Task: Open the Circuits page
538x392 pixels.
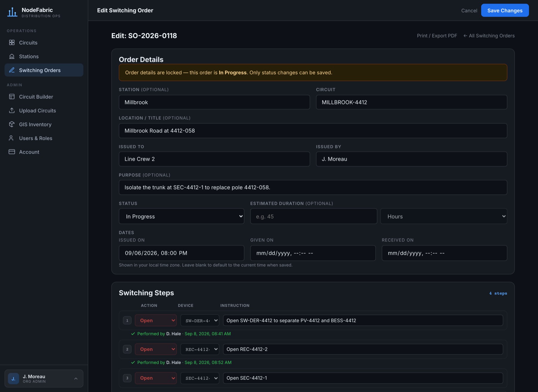Action: 44,42
